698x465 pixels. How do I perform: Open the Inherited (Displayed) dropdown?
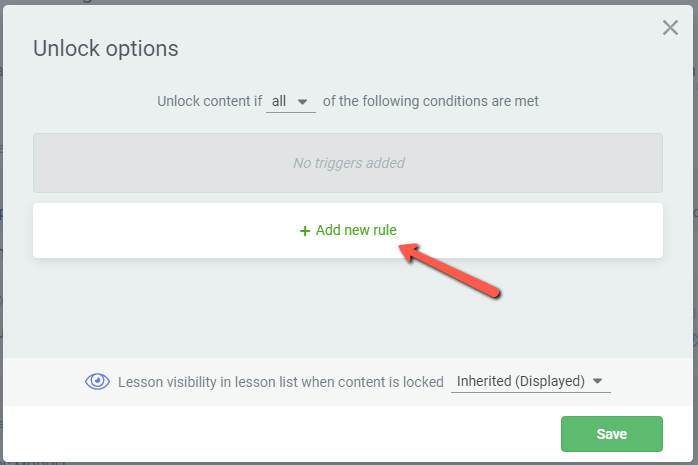click(529, 381)
